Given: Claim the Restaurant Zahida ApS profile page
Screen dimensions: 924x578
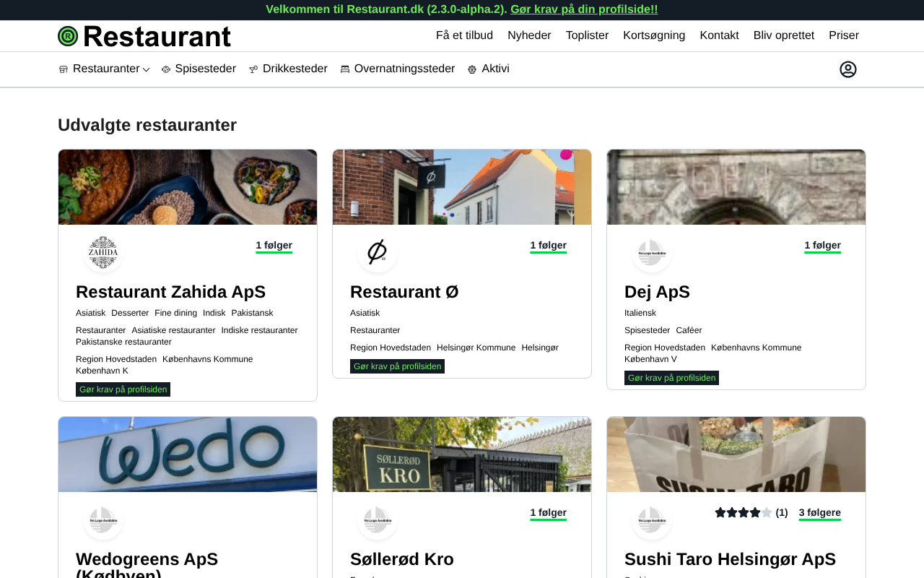Looking at the screenshot, I should click(x=123, y=389).
